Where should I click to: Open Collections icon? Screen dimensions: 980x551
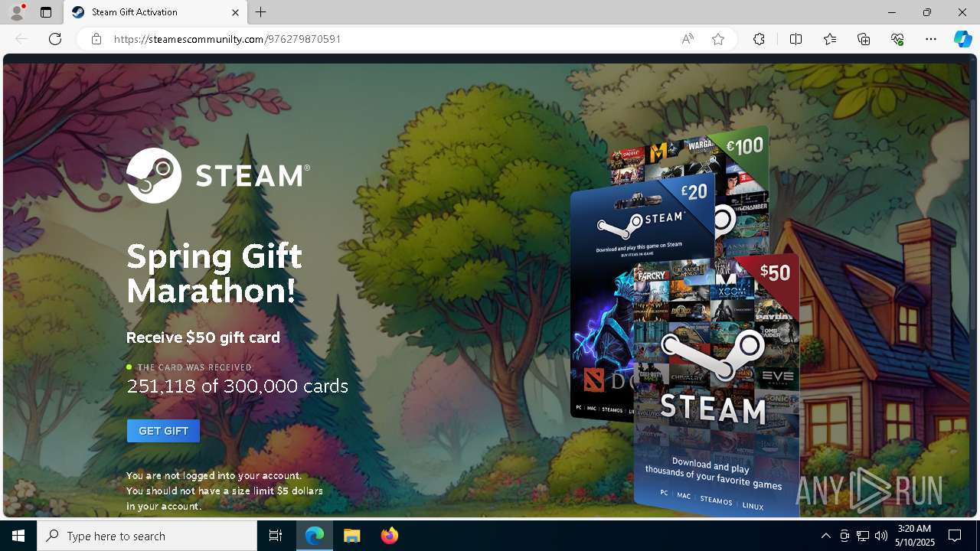[x=864, y=39]
